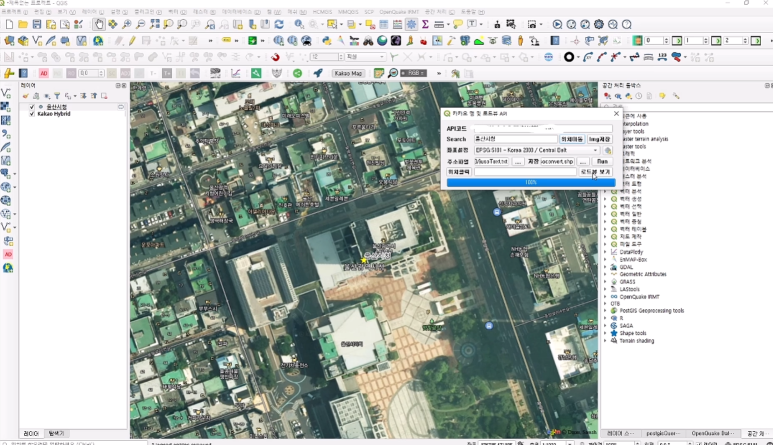Viewport: 773px width, 445px height.
Task: Click the Run button in Kakao dialog
Action: (x=602, y=161)
